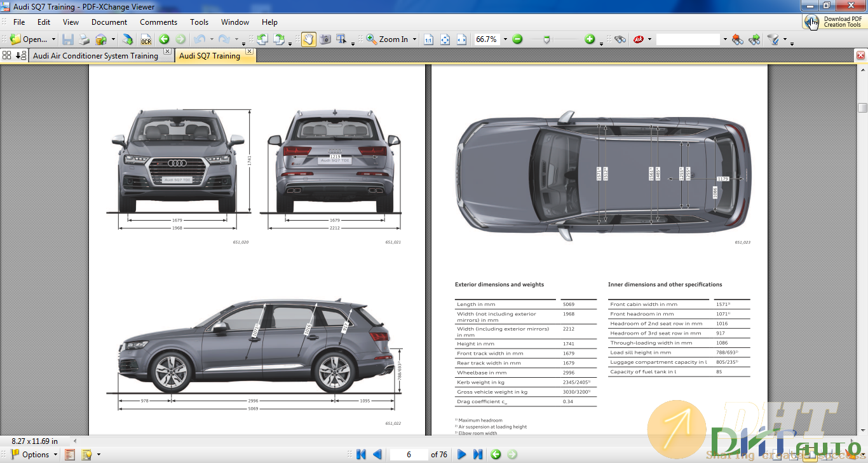Expand the Zoom In tool dropdown
The width and height of the screenshot is (868, 463).
pyautogui.click(x=414, y=39)
